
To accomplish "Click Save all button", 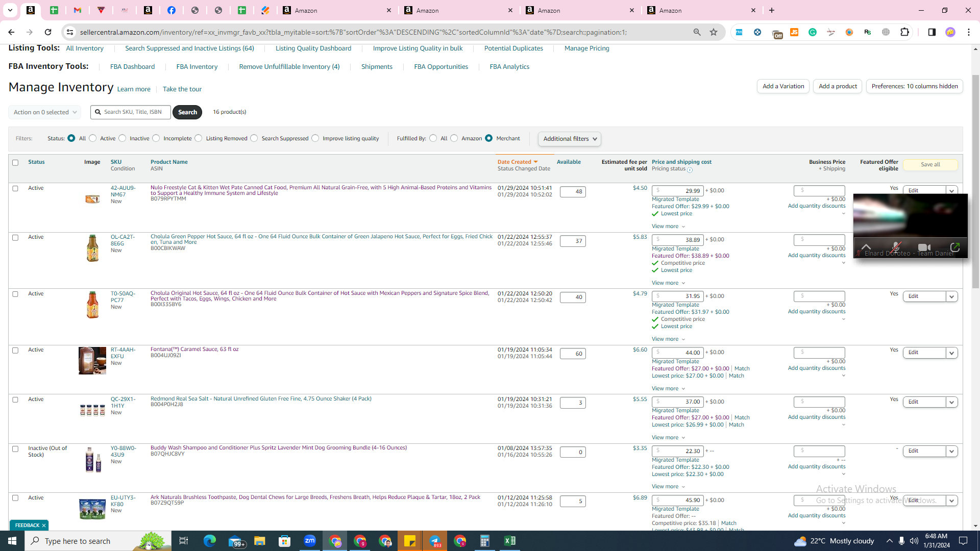I will [930, 165].
